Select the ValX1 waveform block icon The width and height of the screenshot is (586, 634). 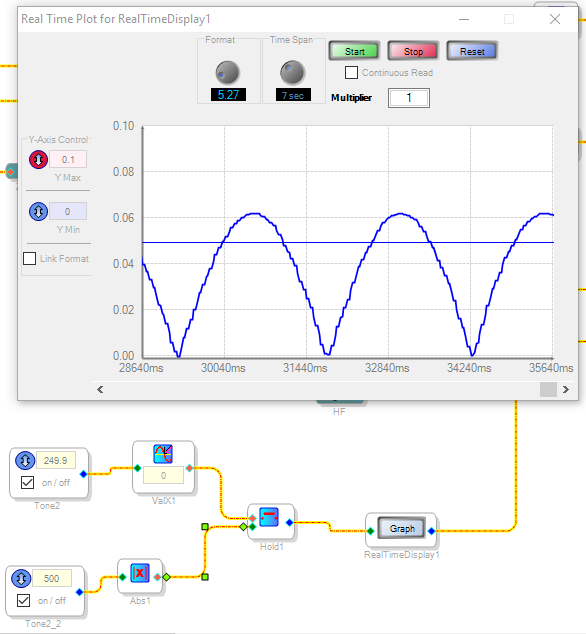click(163, 454)
